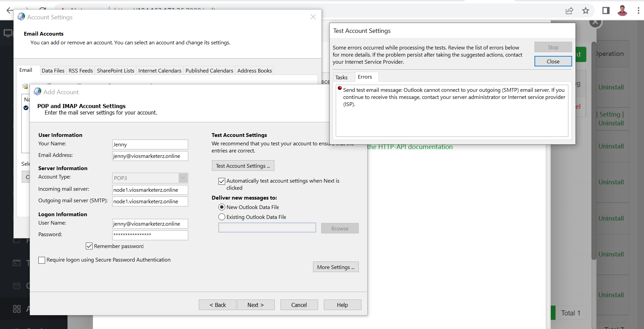The width and height of the screenshot is (644, 329).
Task: Bookmark this page with the star icon
Action: pos(586,11)
